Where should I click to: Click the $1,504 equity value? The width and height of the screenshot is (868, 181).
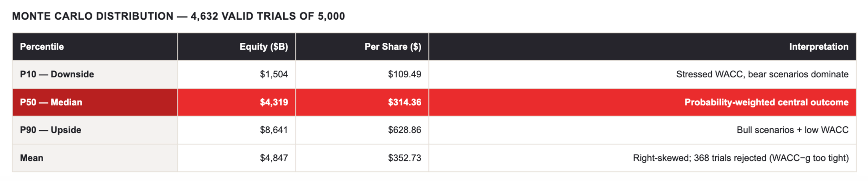tap(274, 74)
